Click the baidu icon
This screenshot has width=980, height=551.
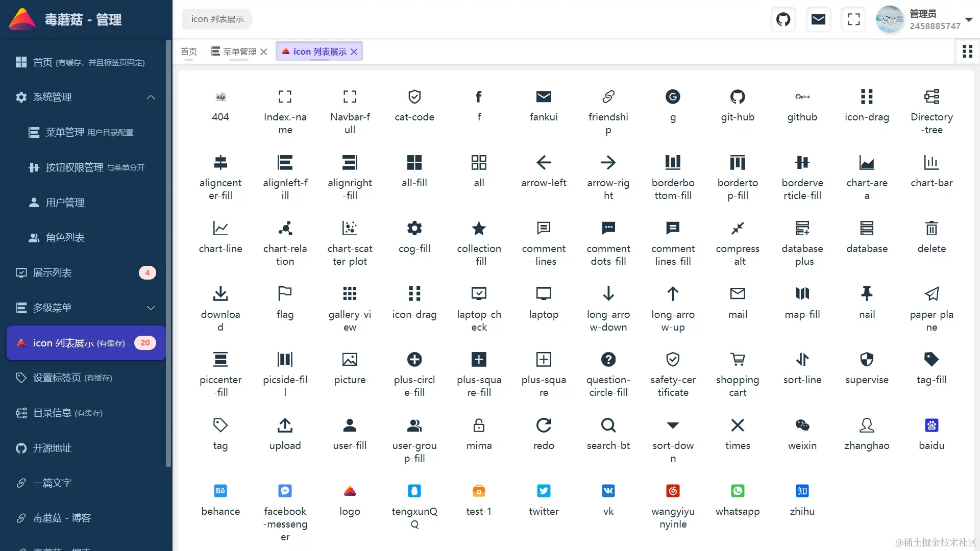click(932, 425)
